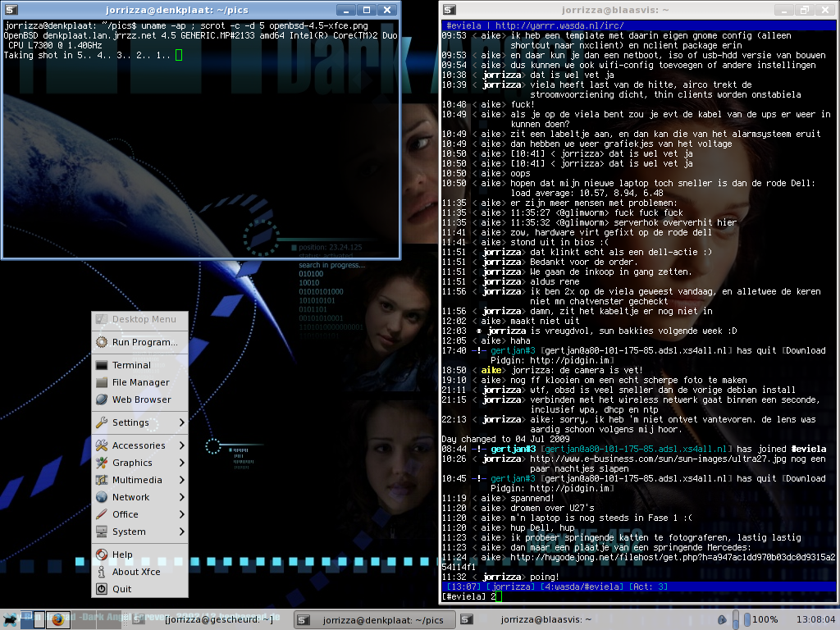
Task: Open Help from the desktop menu
Action: pos(139,555)
